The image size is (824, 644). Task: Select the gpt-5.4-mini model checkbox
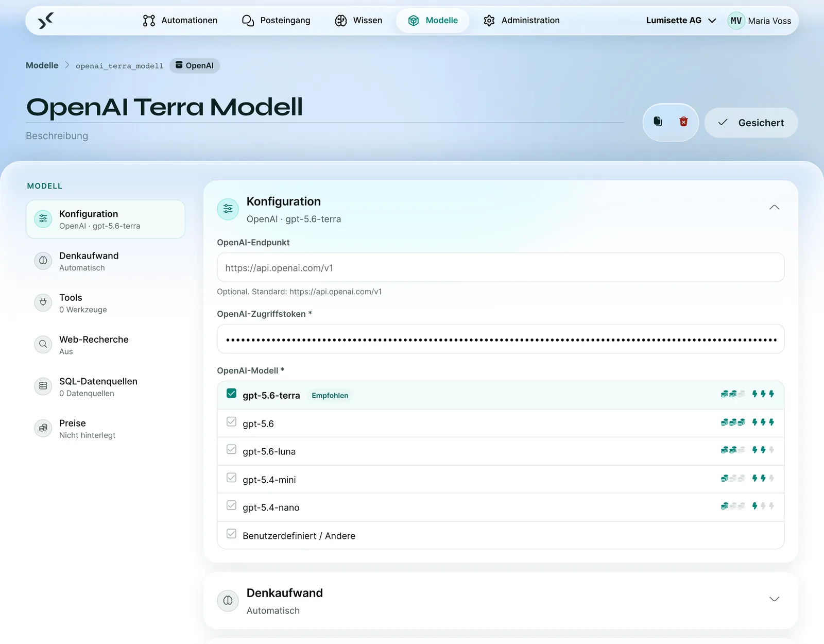click(232, 478)
